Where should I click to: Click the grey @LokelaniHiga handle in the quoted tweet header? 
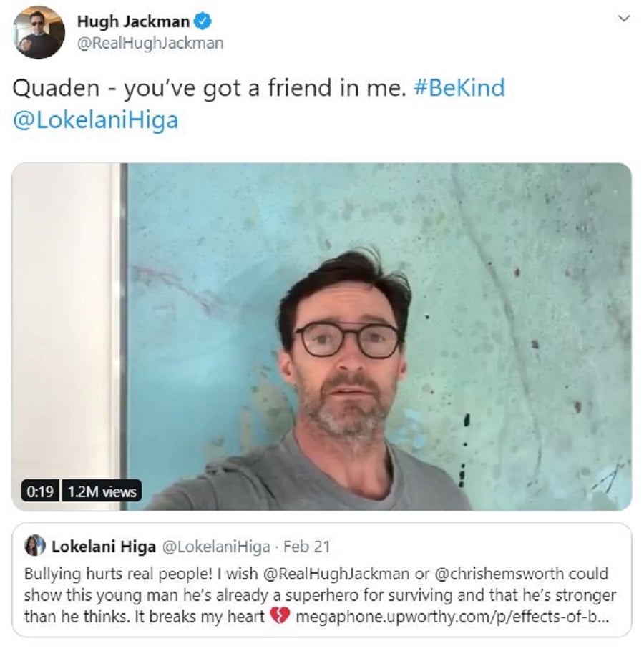click(215, 547)
